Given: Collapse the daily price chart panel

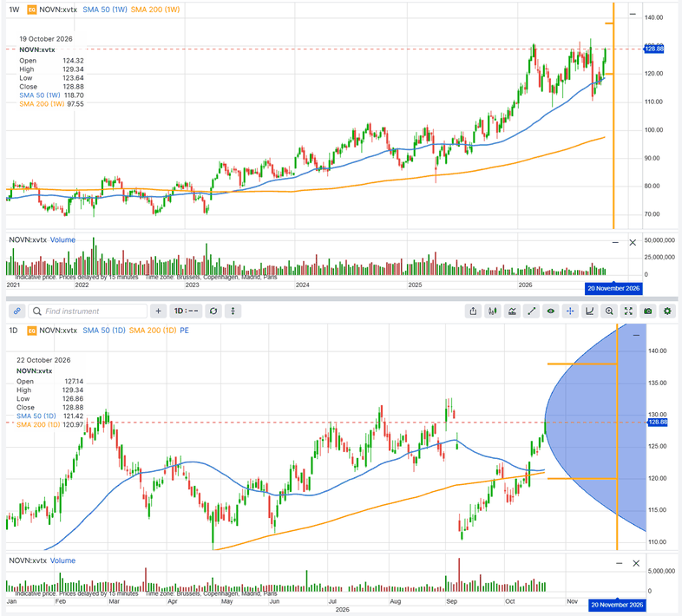Looking at the screenshot, I should click(636, 335).
